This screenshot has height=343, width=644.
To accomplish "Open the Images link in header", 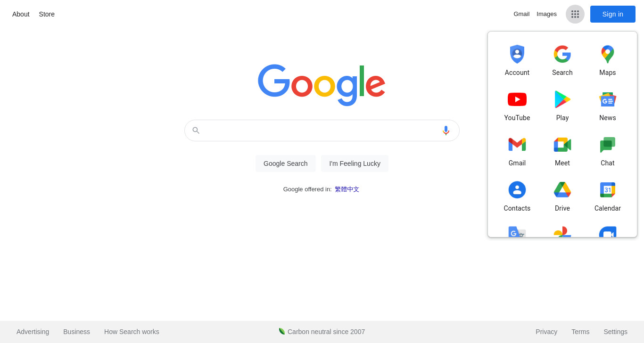I will (x=546, y=14).
